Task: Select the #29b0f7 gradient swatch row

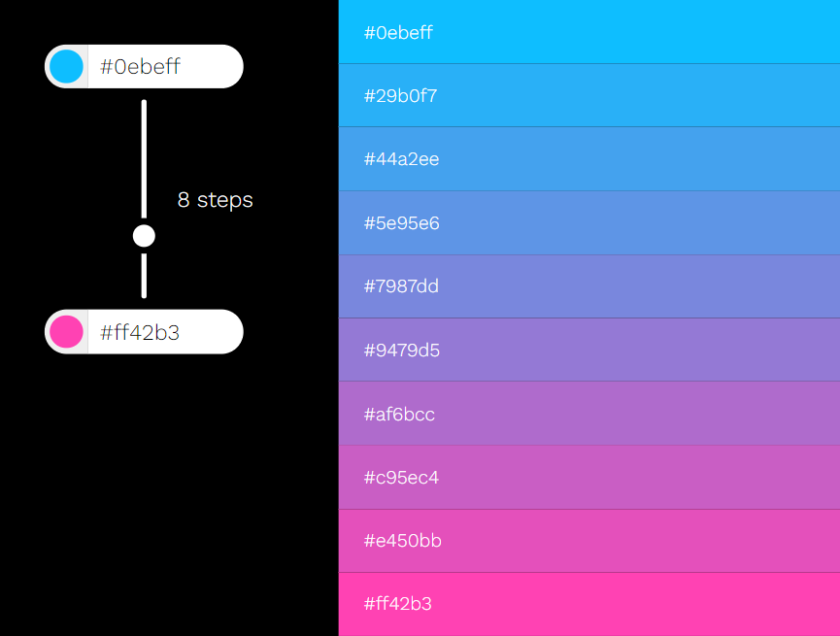Action: [589, 95]
